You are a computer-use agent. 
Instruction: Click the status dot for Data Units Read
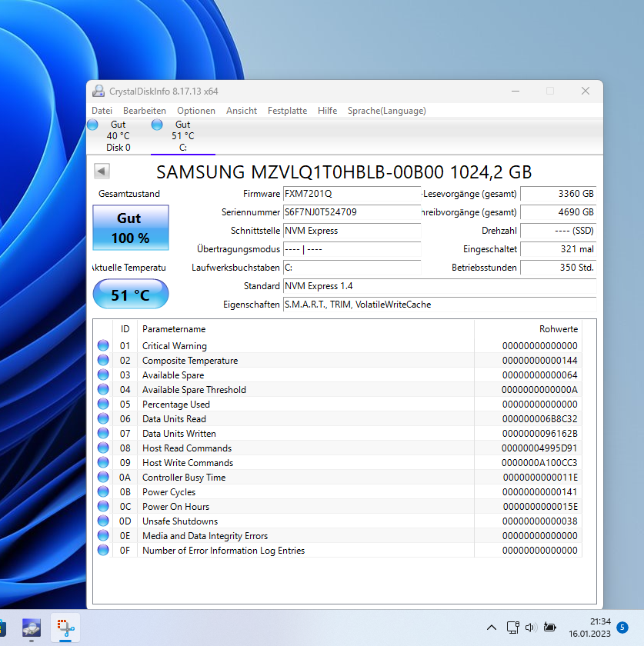click(103, 418)
